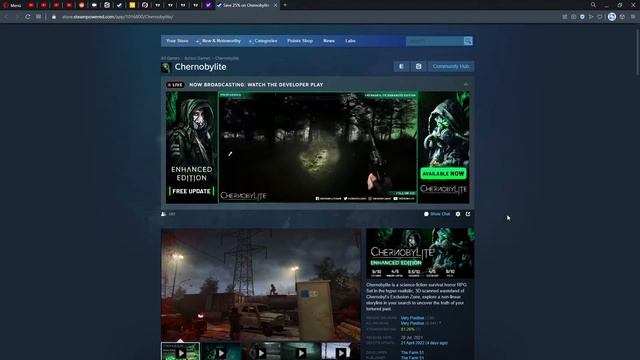Play the fourth trailer thumbnail
The width and height of the screenshot is (640, 360).
[301, 352]
